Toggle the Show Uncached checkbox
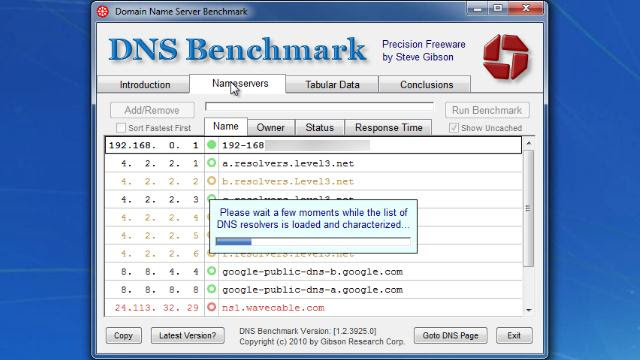The image size is (640, 360). point(453,128)
